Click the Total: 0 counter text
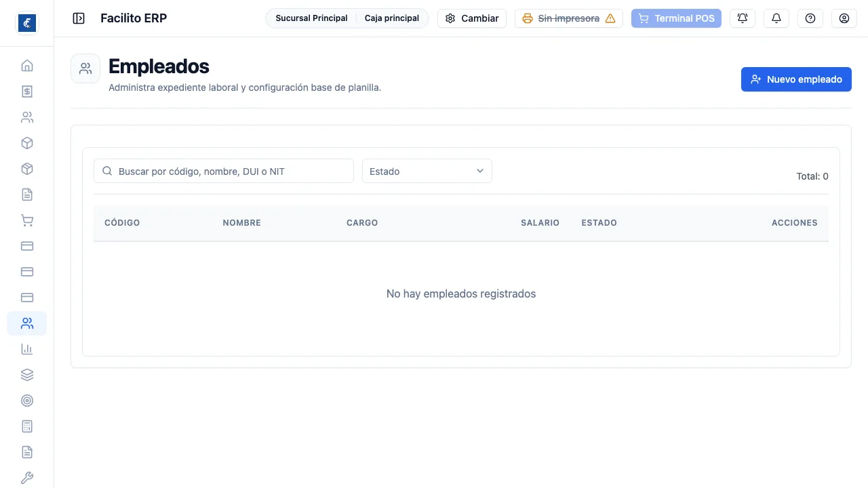Viewport: 868px width, 488px height. click(x=812, y=176)
